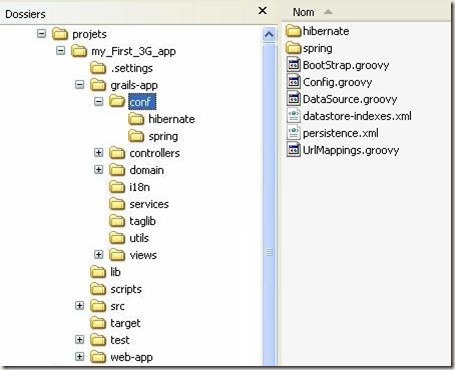The width and height of the screenshot is (455, 370).
Task: Click the domain folder icon
Action: pyautogui.click(x=117, y=170)
